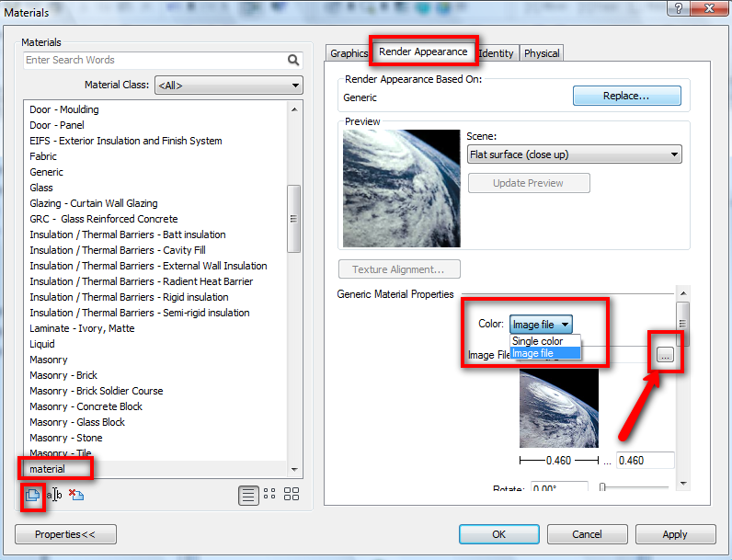Choose Image file option in list
The height and width of the screenshot is (560, 732).
[544, 353]
